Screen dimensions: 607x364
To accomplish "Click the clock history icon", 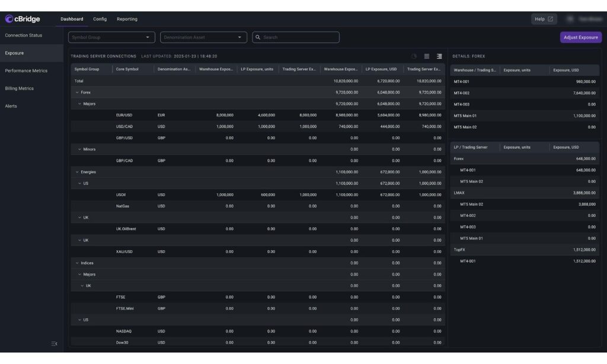I will [414, 56].
